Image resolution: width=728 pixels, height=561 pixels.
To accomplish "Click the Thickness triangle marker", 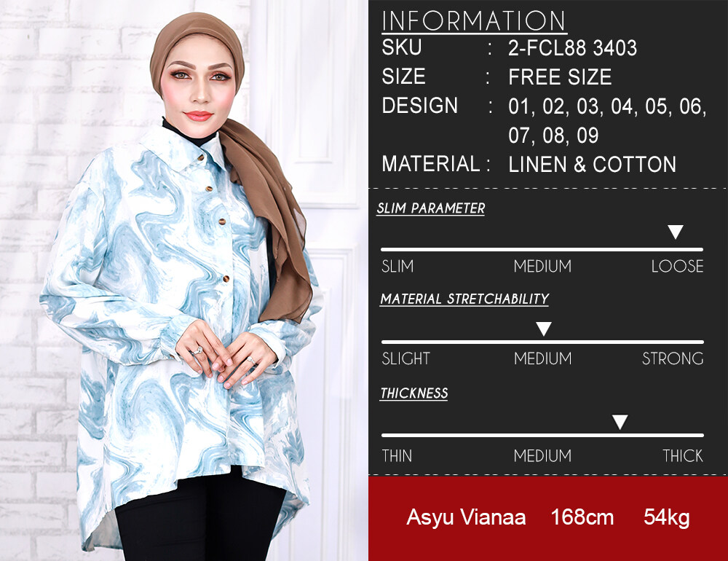I will click(x=620, y=422).
